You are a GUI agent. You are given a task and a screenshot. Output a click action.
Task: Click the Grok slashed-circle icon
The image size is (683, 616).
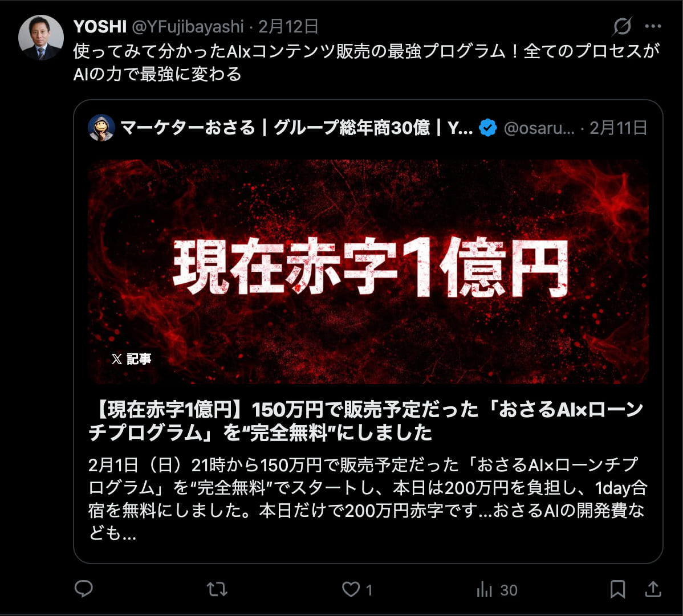point(622,26)
